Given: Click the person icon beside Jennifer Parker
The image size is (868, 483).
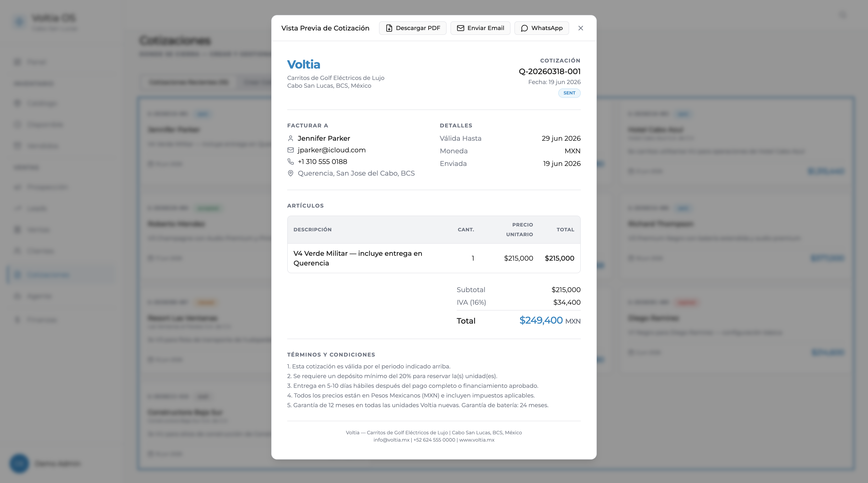Looking at the screenshot, I should 290,138.
